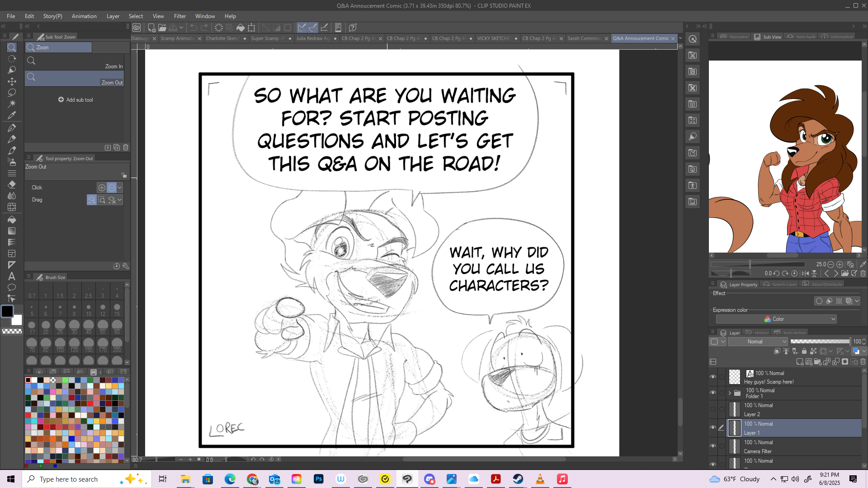Select the Move layer tool

pos(12,81)
